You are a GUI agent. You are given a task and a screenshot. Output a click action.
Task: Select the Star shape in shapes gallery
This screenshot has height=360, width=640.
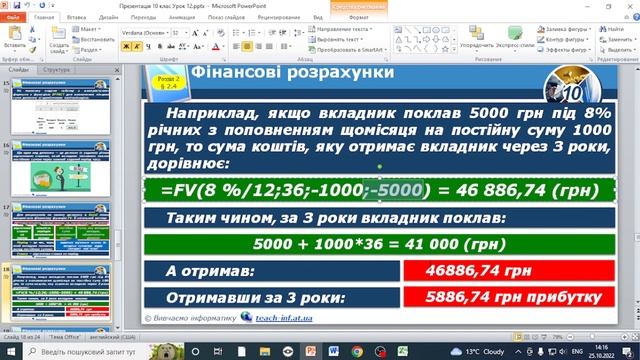click(445, 49)
